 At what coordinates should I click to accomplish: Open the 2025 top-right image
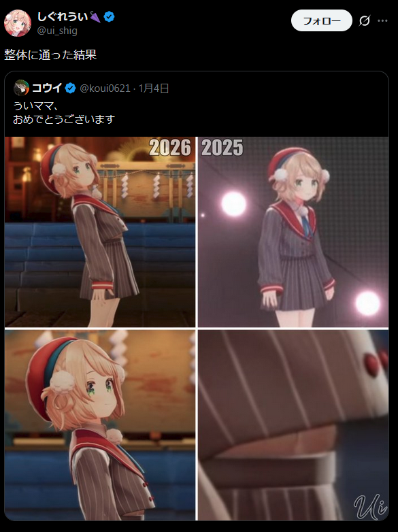293,232
